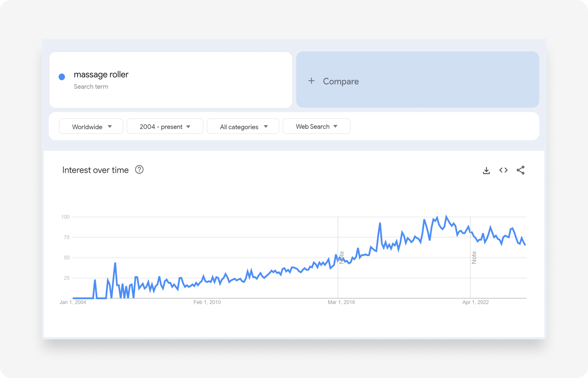The width and height of the screenshot is (588, 378).
Task: Click the Interest over time heading
Action: pos(95,170)
